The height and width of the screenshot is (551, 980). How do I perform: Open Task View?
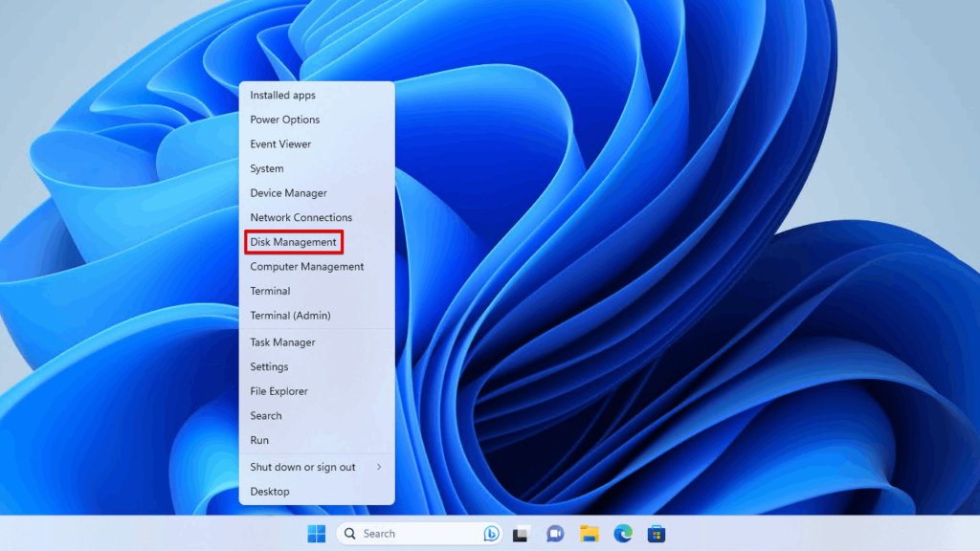pyautogui.click(x=518, y=533)
